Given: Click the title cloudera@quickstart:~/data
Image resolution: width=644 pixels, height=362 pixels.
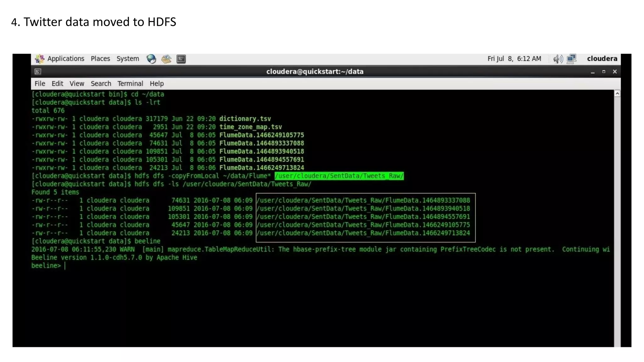Looking at the screenshot, I should pyautogui.click(x=315, y=72).
